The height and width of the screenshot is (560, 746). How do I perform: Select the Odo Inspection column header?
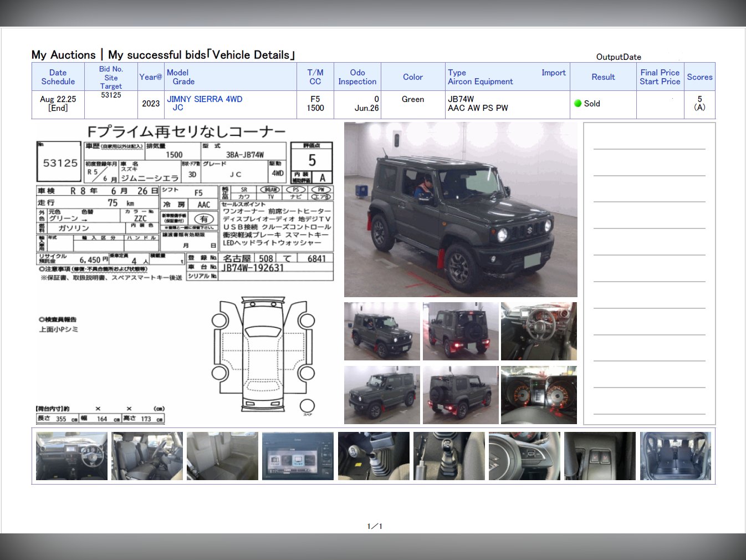[x=357, y=77]
